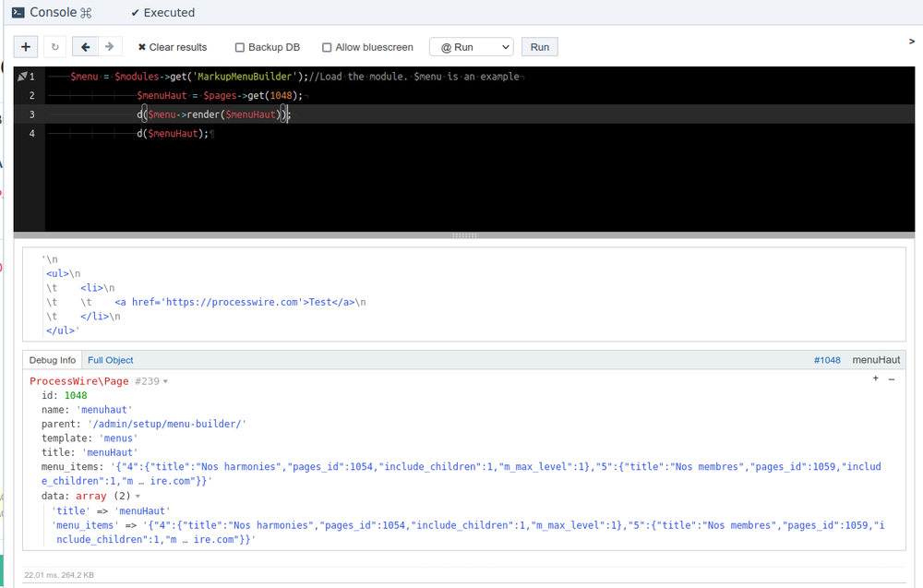Go forward in history with right arrow
This screenshot has width=923, height=588.
[x=110, y=47]
